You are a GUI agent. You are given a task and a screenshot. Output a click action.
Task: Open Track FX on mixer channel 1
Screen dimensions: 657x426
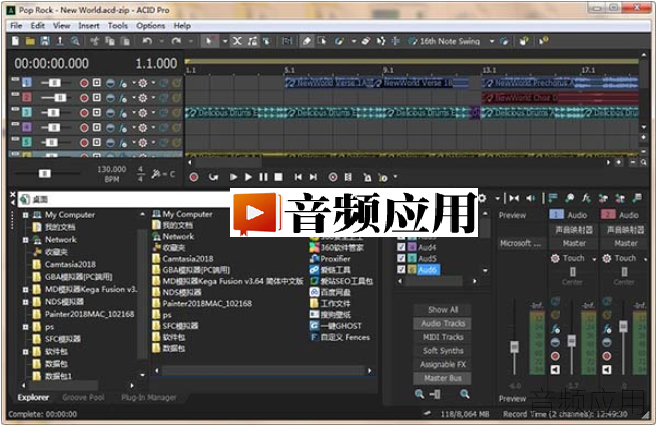coord(556,329)
